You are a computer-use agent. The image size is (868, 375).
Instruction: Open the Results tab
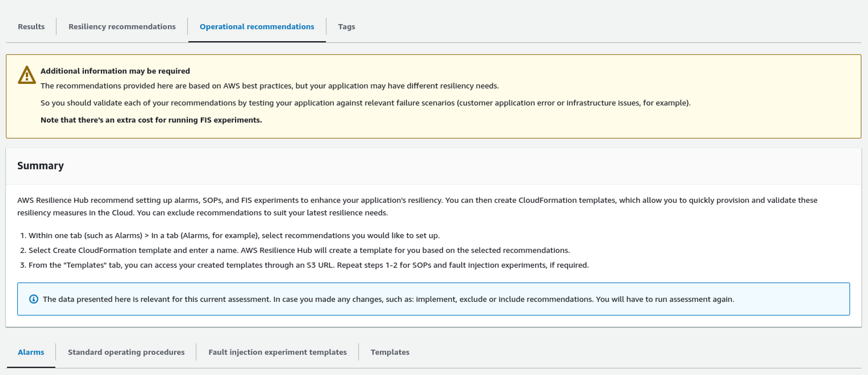pos(31,27)
